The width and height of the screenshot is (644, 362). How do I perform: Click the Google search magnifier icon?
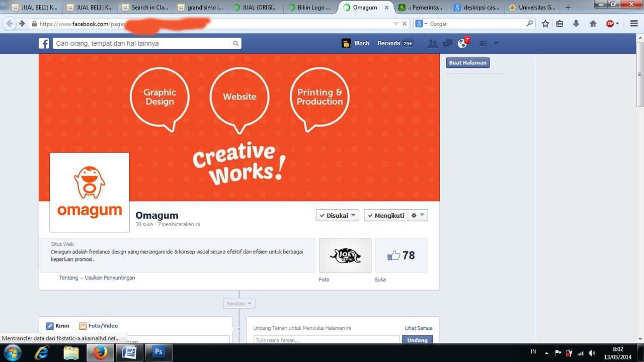(530, 23)
